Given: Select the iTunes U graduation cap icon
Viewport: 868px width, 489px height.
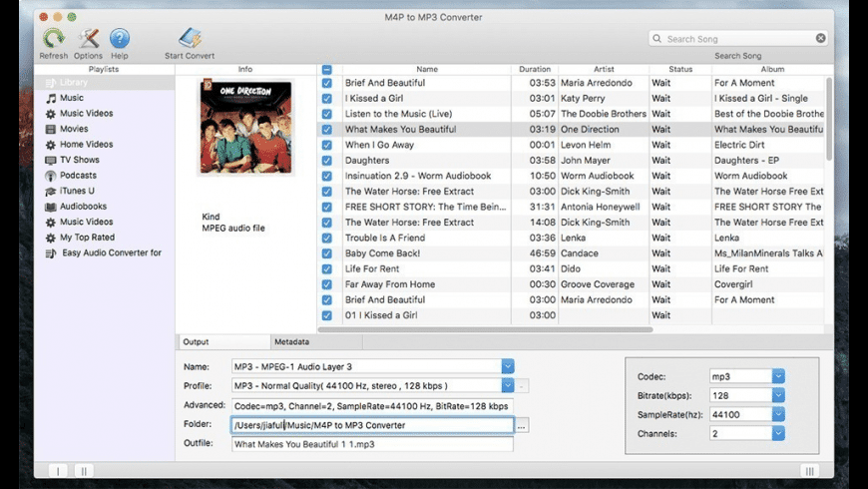Looking at the screenshot, I should (x=50, y=191).
